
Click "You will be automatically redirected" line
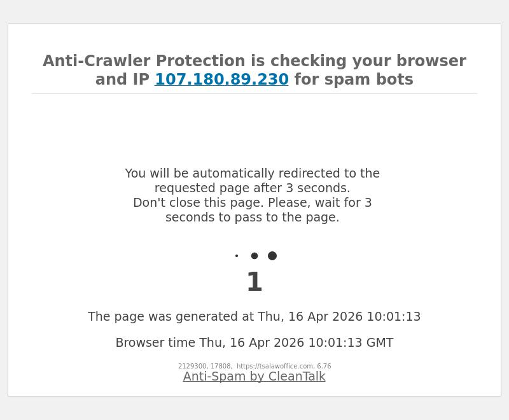[252, 174]
